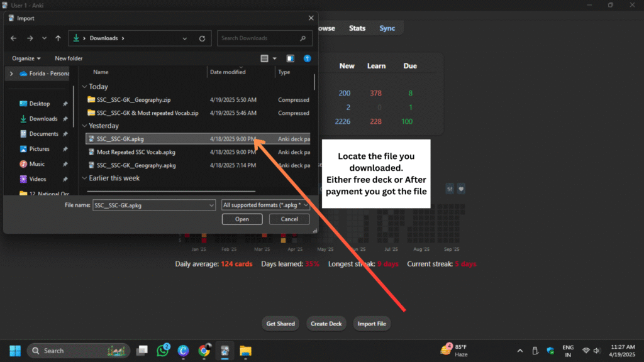This screenshot has width=644, height=362.
Task: Change the file view layout icon
Action: 265,58
